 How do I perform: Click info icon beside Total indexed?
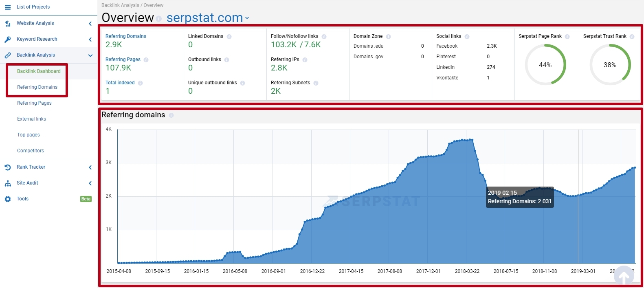[140, 83]
